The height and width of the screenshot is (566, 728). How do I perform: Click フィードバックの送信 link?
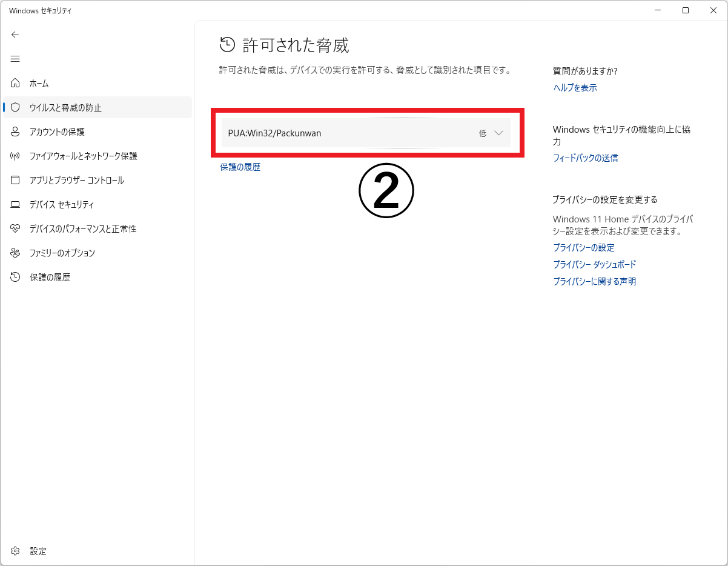(585, 158)
